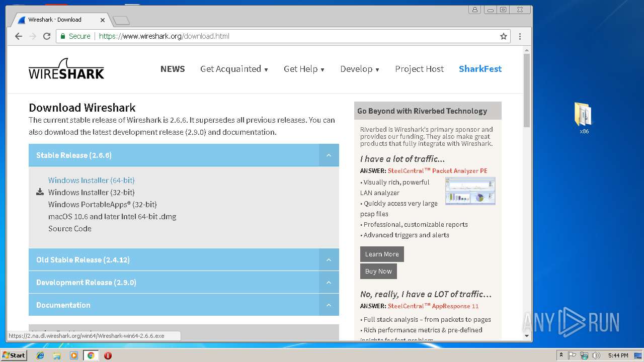
Task: Download Windows PortableApps (32-bit)
Action: click(103, 204)
